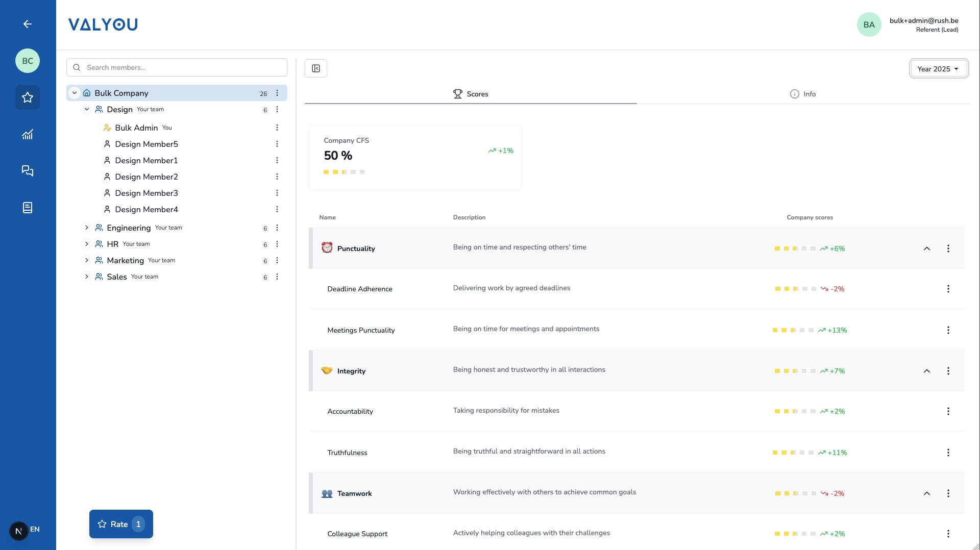Open the kebab menu on the Integrity row
980x550 pixels.
(x=948, y=371)
